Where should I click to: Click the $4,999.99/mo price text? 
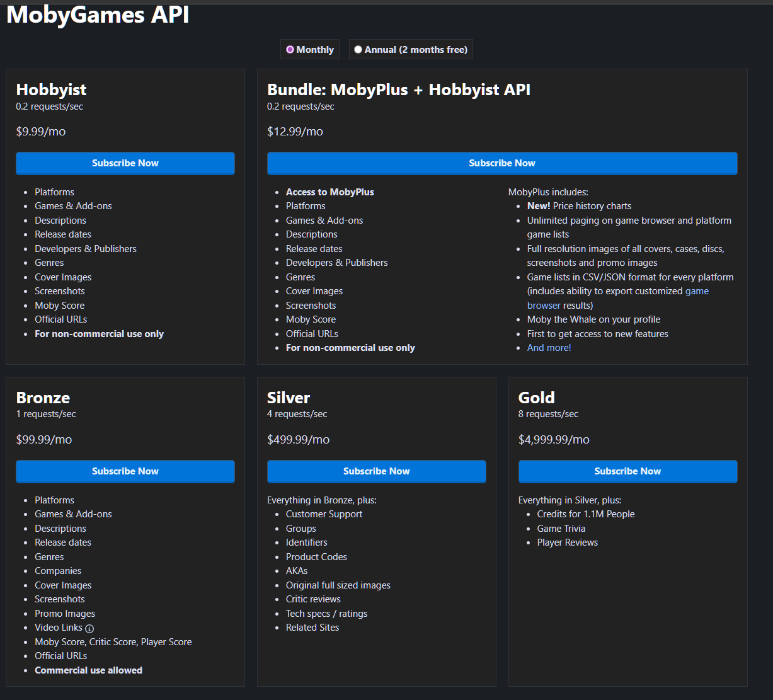(x=554, y=440)
